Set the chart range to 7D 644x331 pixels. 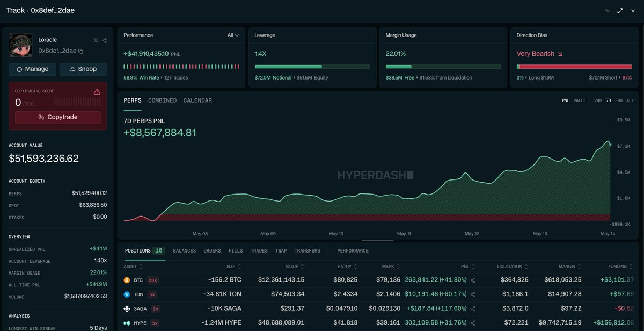tap(609, 100)
